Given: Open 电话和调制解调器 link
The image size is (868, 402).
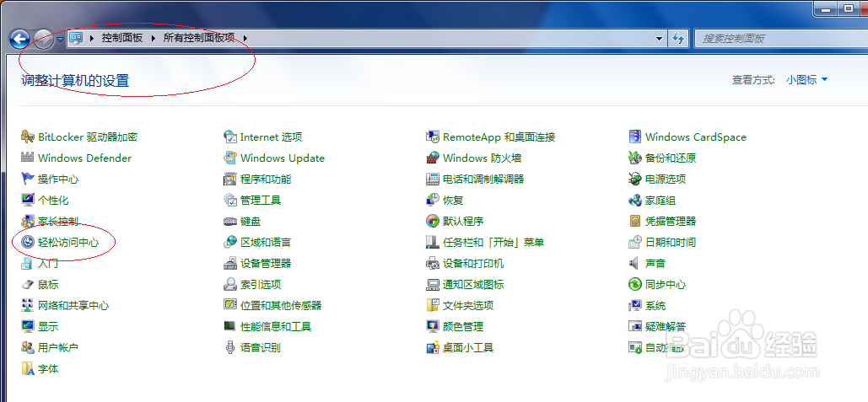Looking at the screenshot, I should pyautogui.click(x=483, y=180).
